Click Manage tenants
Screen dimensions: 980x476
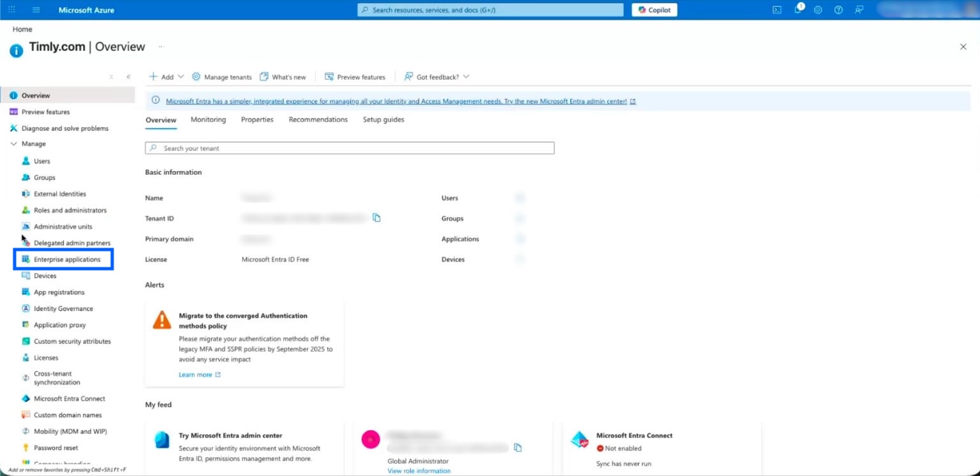coord(222,77)
